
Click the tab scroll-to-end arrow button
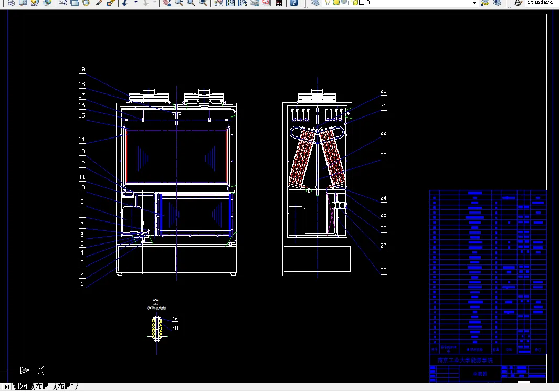[x=7, y=387]
